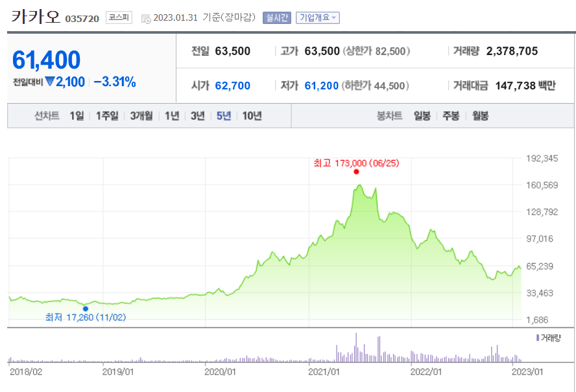
Task: Select the 1년 line chart tab
Action: click(x=172, y=116)
